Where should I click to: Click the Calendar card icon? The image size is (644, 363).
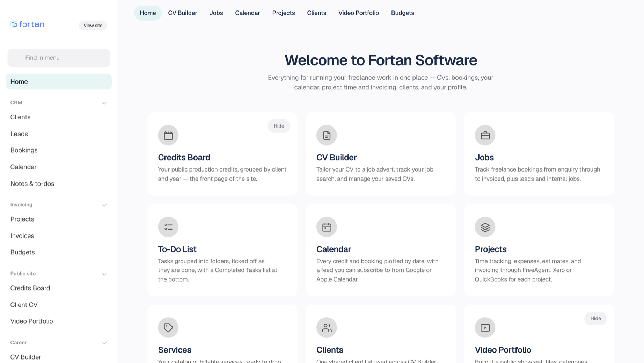(x=327, y=227)
